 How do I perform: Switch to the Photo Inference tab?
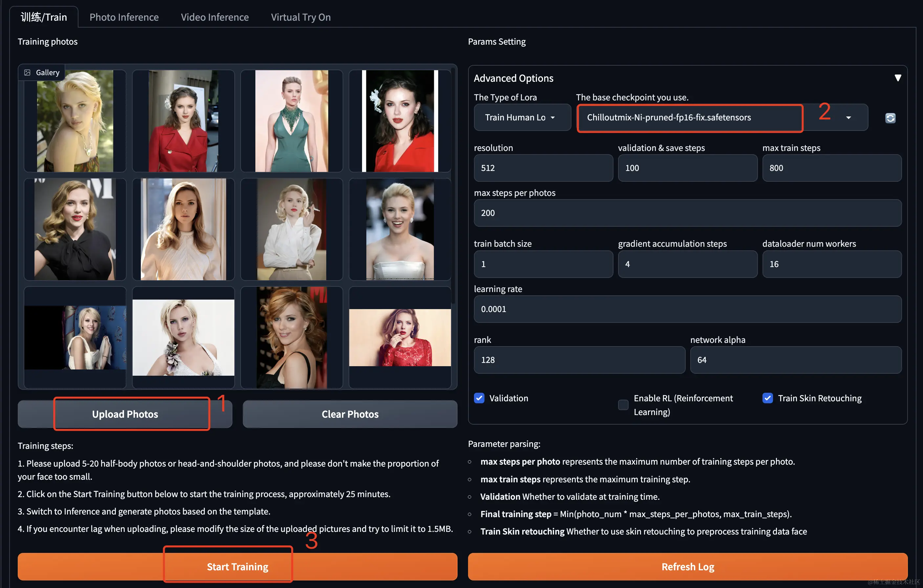[124, 17]
